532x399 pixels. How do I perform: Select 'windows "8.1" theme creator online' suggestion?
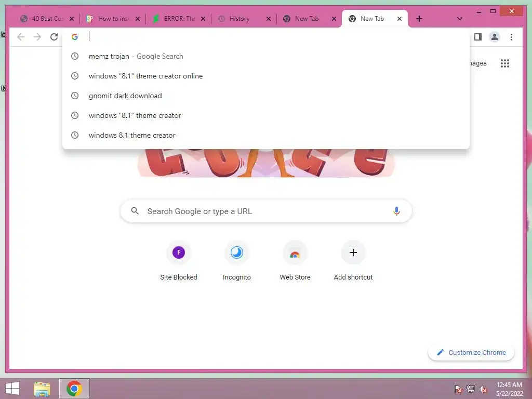coord(265,76)
